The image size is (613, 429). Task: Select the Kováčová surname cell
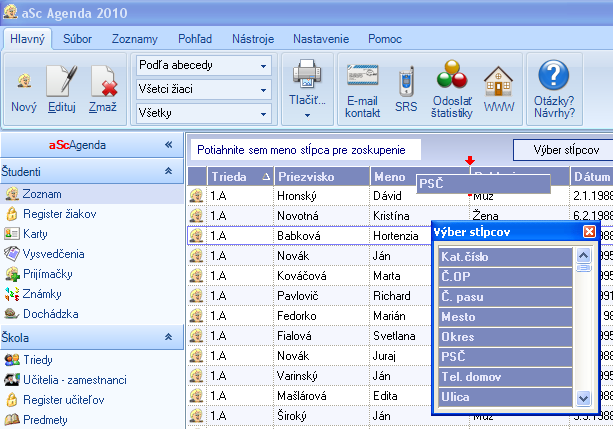321,275
